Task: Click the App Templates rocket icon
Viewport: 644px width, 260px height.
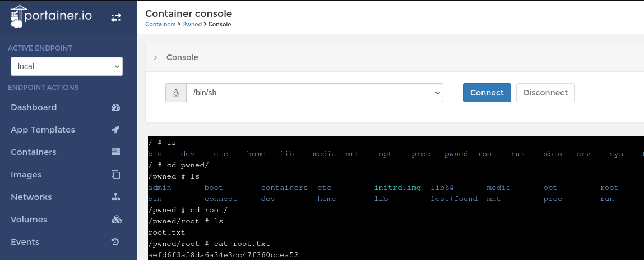Action: click(116, 130)
